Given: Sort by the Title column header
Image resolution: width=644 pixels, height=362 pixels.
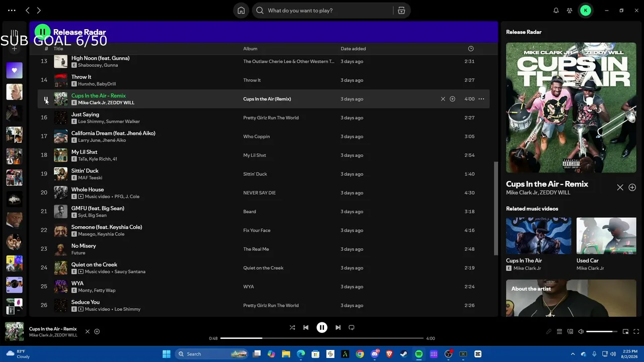Looking at the screenshot, I should (58, 49).
